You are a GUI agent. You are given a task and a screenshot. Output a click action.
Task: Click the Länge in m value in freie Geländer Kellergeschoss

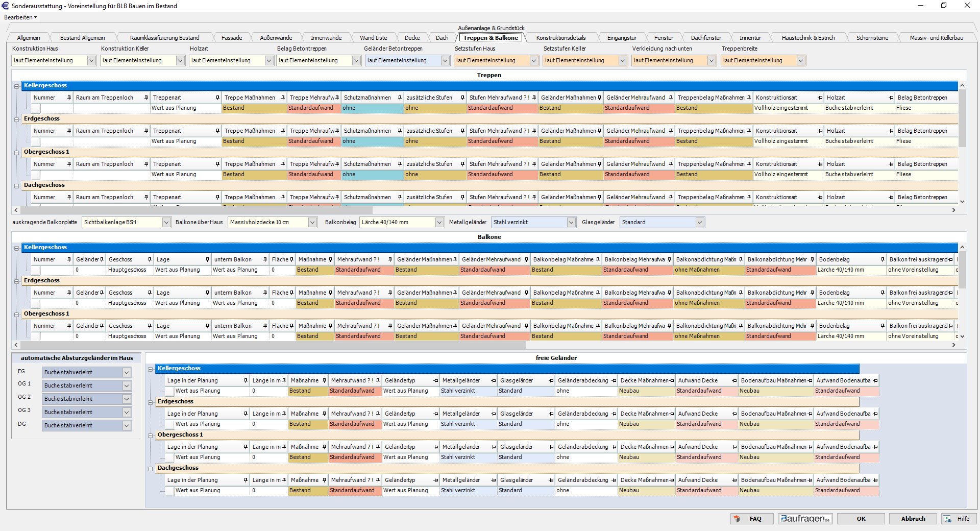pos(268,391)
